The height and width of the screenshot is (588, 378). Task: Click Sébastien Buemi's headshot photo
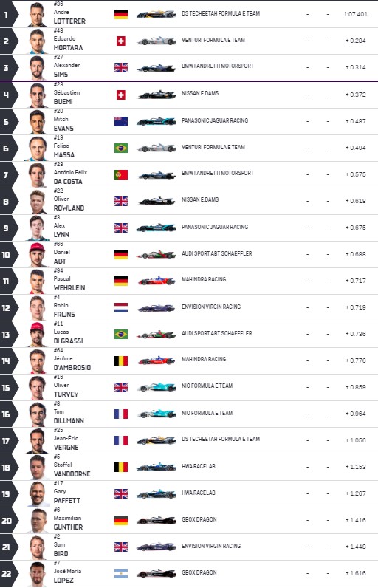tap(38, 95)
